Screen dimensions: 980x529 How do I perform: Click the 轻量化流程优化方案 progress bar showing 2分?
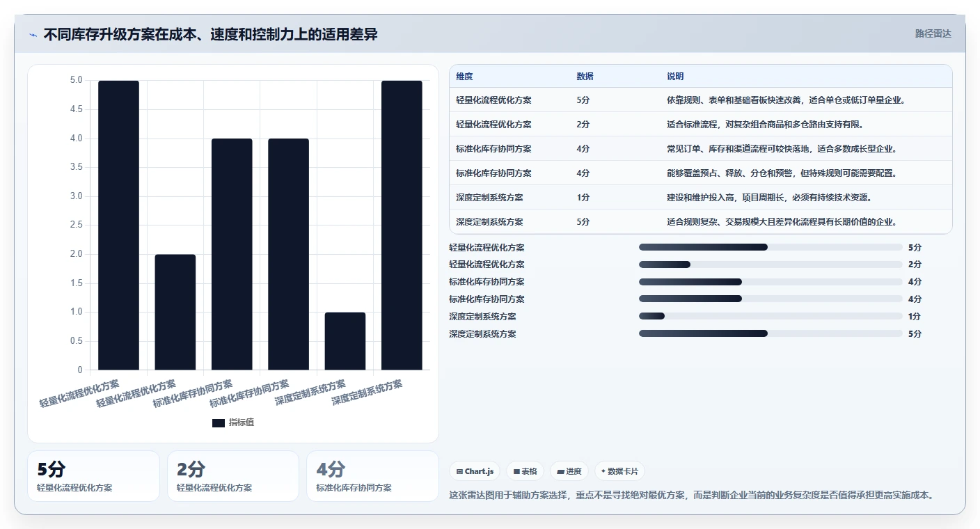pos(770,264)
